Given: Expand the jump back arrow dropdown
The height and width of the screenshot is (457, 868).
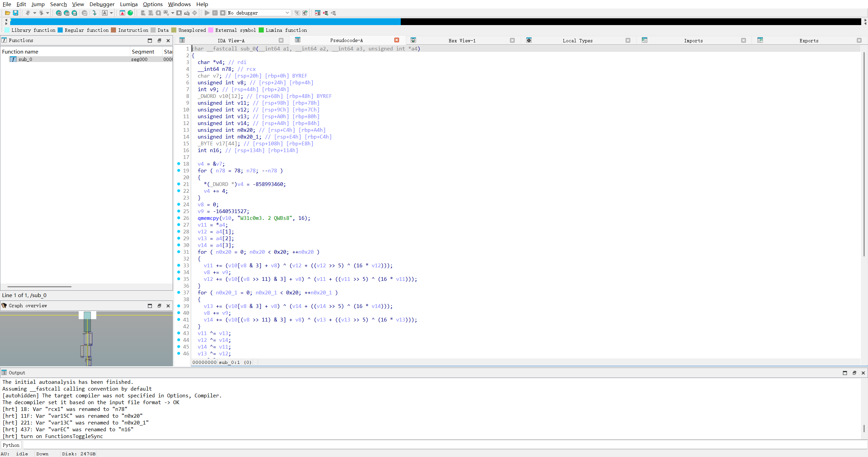Looking at the screenshot, I should tap(35, 13).
